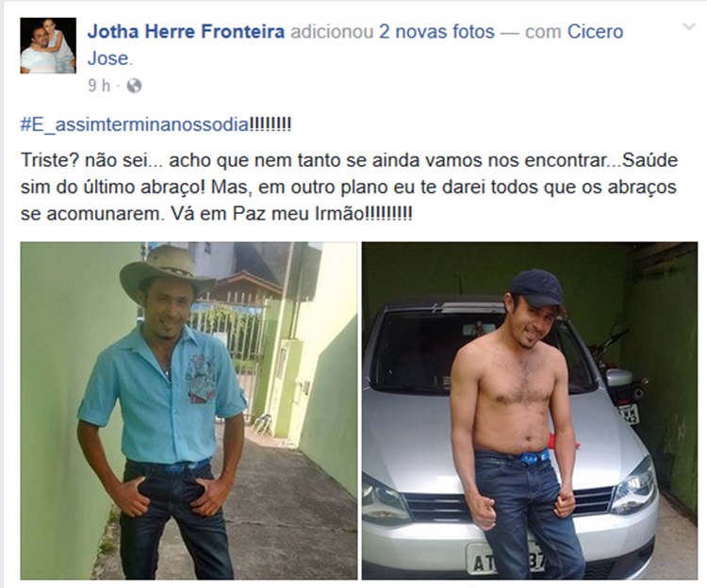Click the word Jose in tagged name
Viewport: 707px width, 588px height.
click(x=108, y=58)
